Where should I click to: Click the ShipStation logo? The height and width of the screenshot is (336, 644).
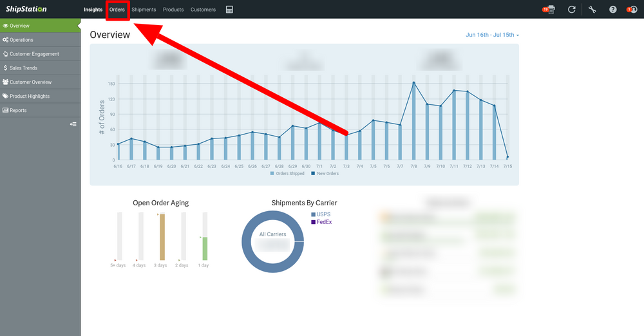point(26,9)
